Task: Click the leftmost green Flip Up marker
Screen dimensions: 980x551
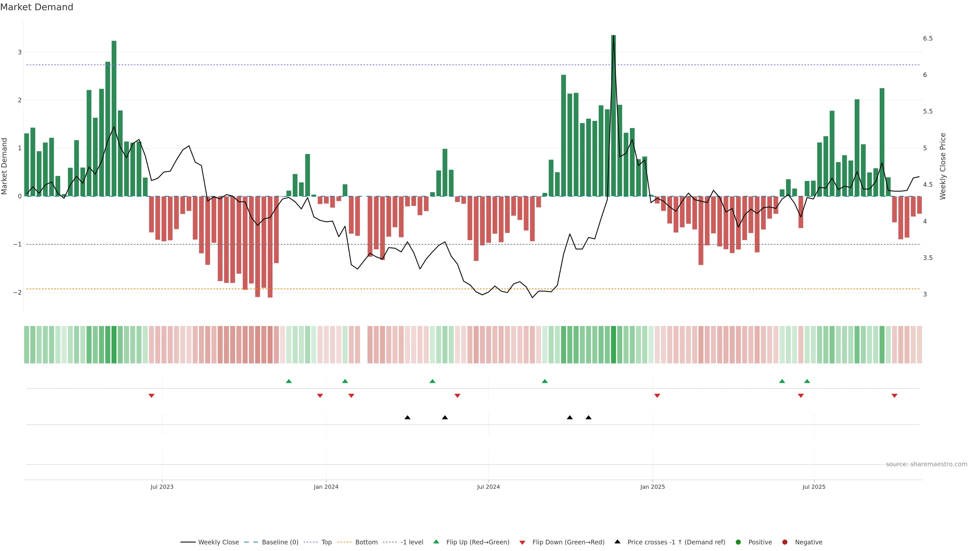Action: [x=289, y=381]
